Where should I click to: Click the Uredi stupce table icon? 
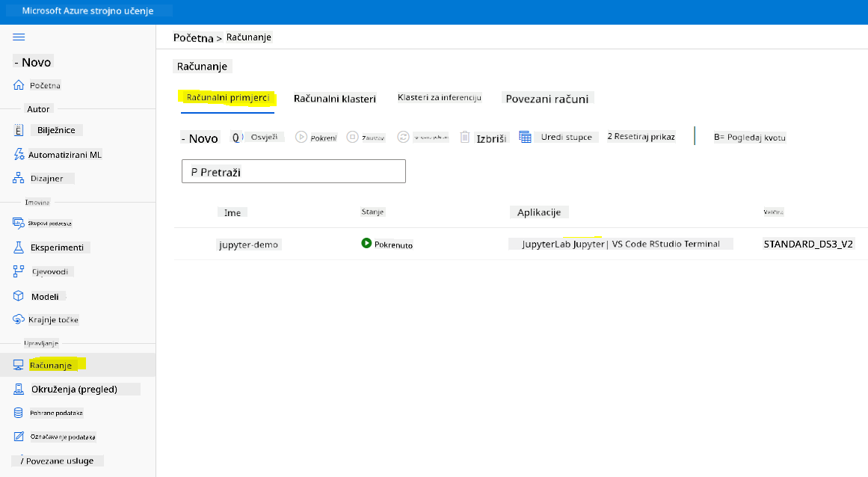[x=525, y=137]
